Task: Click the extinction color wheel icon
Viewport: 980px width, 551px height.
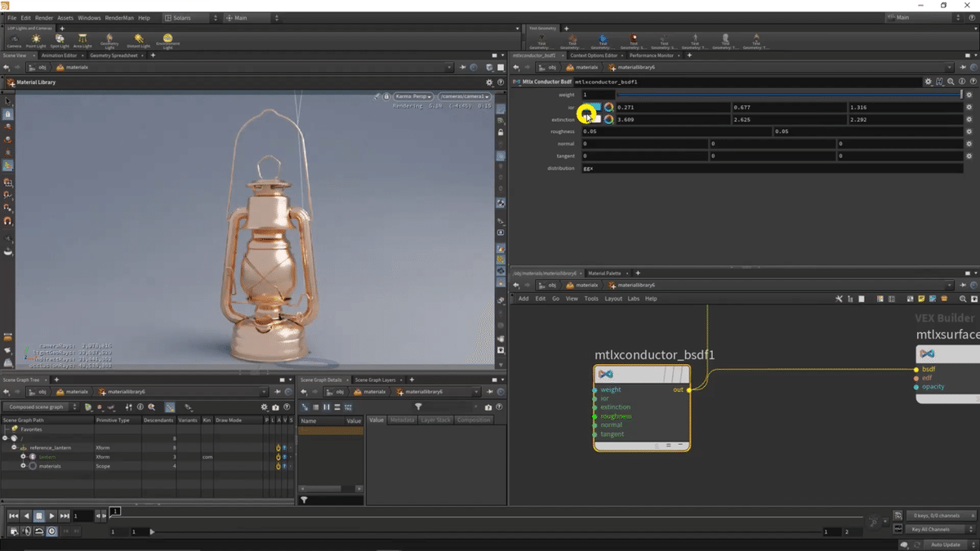Action: point(608,120)
